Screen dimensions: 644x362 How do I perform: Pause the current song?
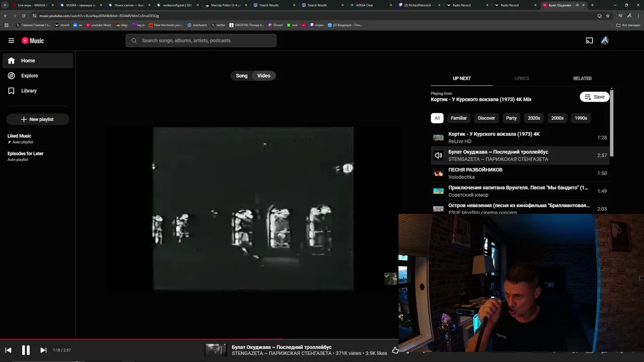tap(26, 350)
